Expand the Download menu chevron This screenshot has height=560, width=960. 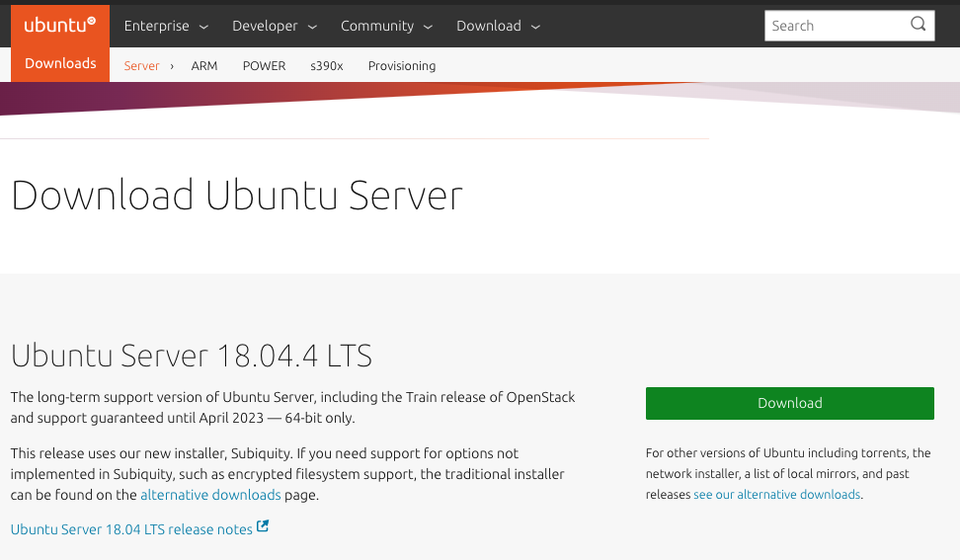click(x=535, y=27)
